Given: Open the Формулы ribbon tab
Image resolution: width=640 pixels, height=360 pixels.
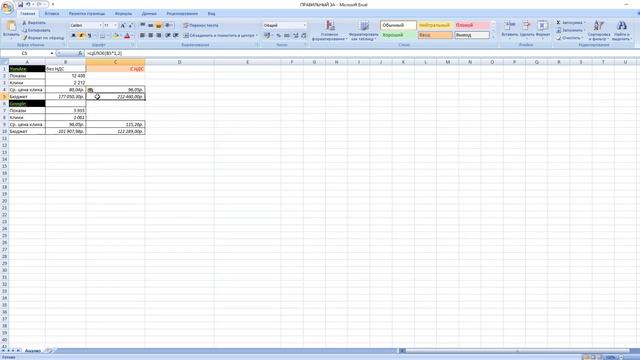Looking at the screenshot, I should 123,13.
